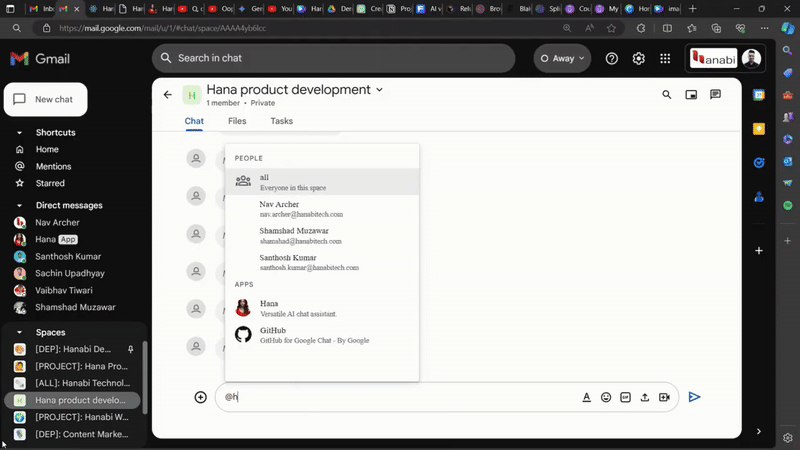800x450 pixels.
Task: Search within this space
Action: 666,94
